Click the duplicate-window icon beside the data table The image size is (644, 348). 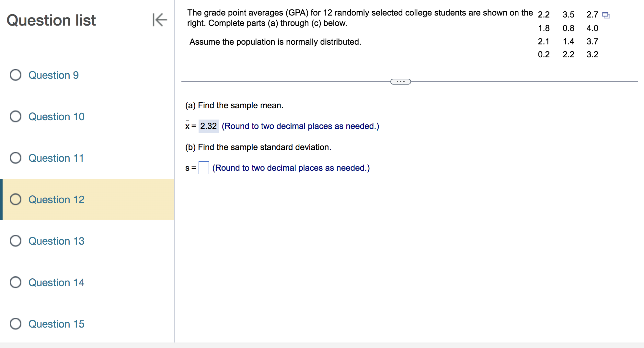(x=605, y=14)
